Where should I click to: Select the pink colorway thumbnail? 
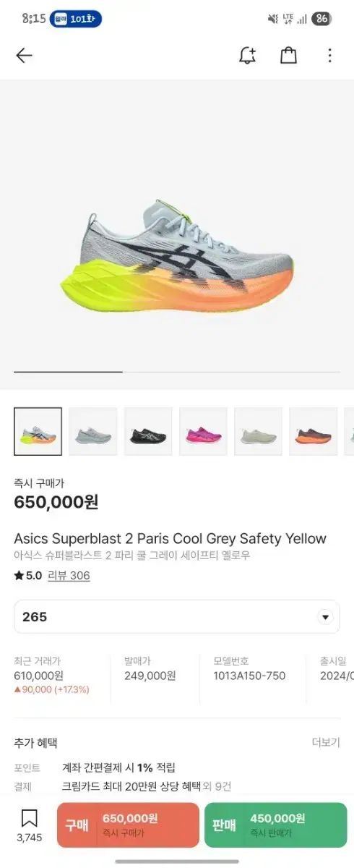click(203, 432)
